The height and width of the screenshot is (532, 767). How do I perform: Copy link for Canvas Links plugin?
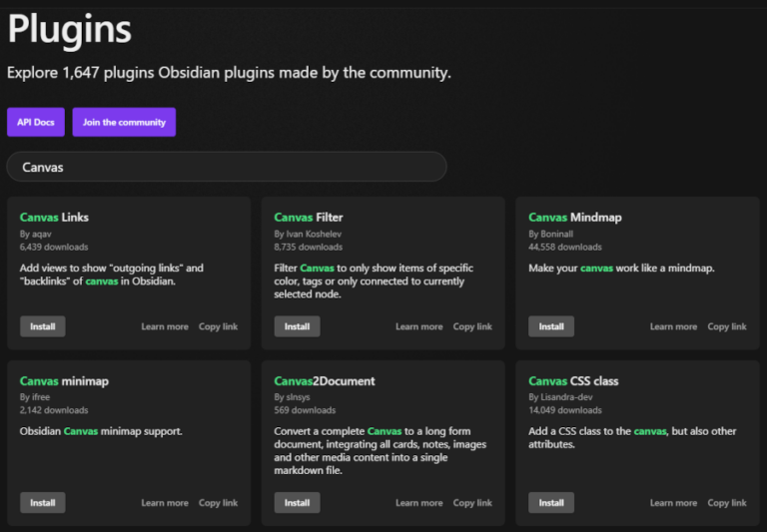coord(218,326)
